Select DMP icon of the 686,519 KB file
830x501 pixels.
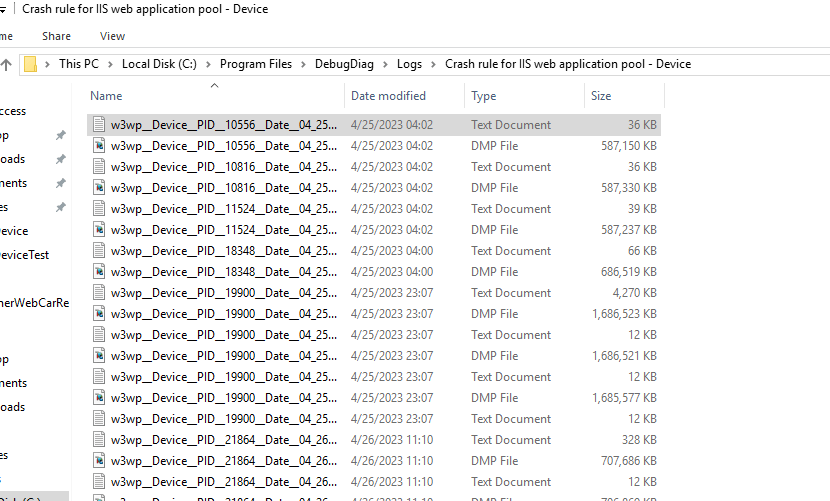[98, 272]
